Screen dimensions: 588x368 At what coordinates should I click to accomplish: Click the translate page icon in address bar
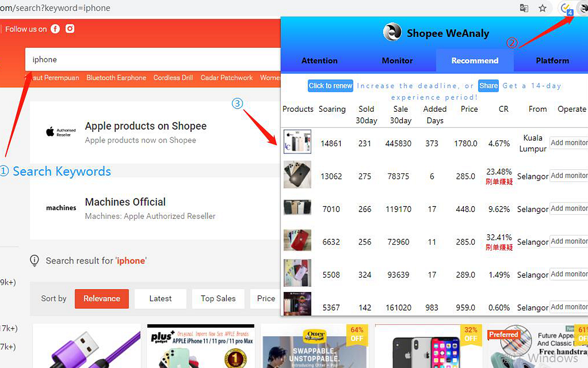coord(524,8)
